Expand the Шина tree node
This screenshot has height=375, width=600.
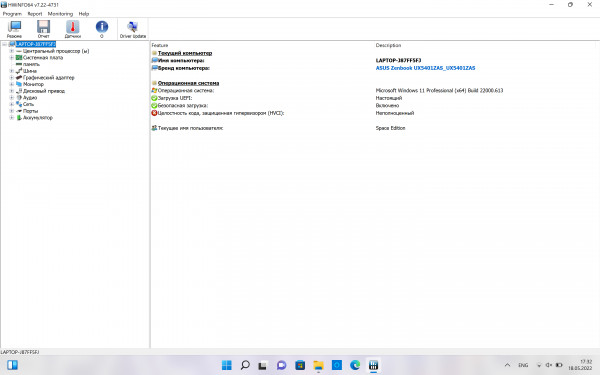(x=11, y=71)
